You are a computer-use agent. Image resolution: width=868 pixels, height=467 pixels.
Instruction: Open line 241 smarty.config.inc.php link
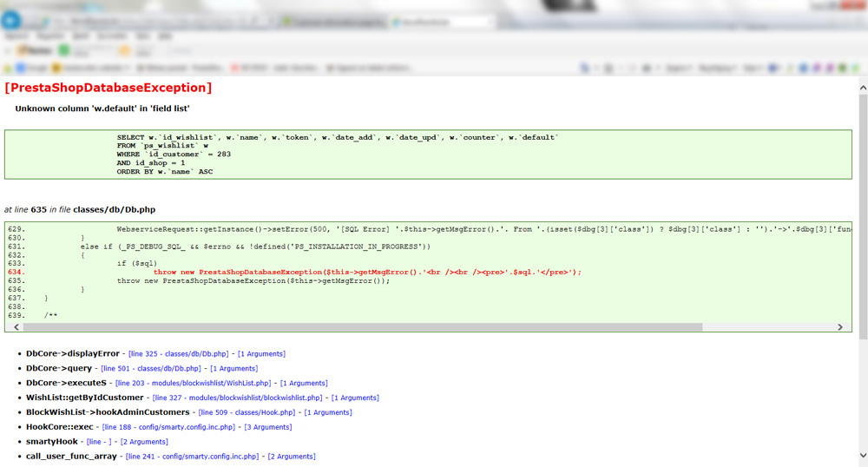tap(192, 457)
